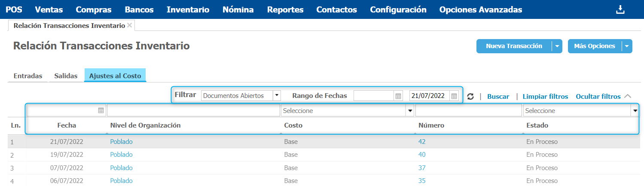Switch to the Entradas tab

point(28,76)
